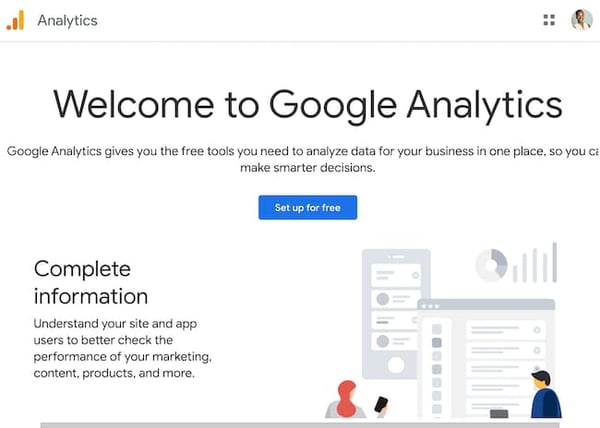The width and height of the screenshot is (600, 428).
Task: Click the illustrated browser window's top list row
Action: [x=505, y=328]
